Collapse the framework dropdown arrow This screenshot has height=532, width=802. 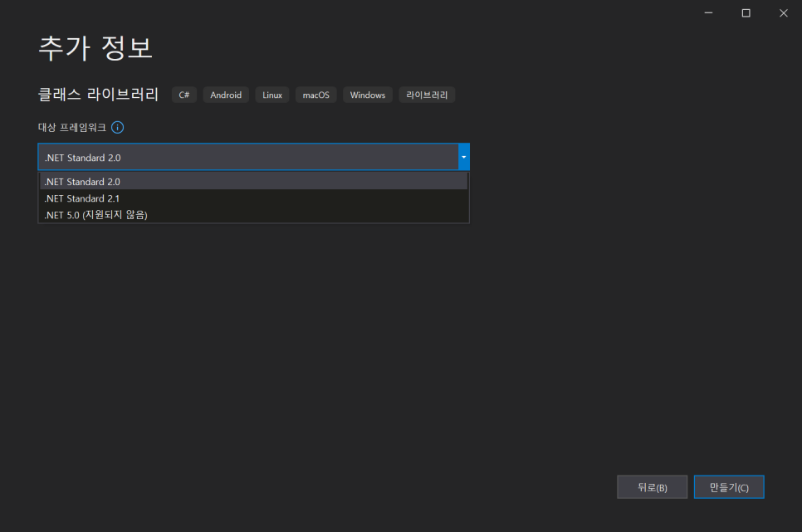[463, 157]
